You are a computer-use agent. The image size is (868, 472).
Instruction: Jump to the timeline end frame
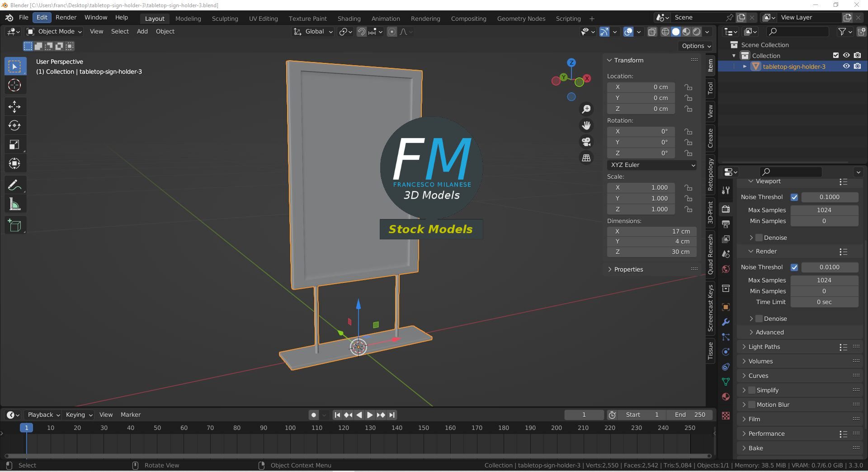(392, 415)
